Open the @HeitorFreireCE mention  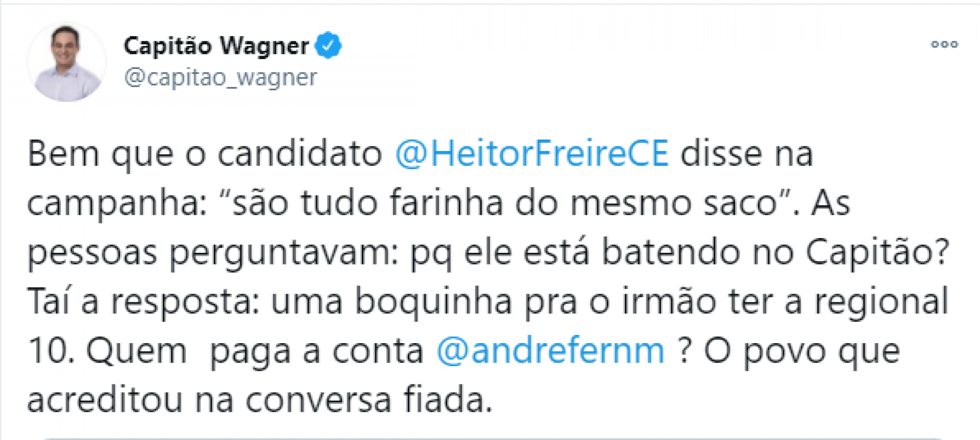[531, 153]
